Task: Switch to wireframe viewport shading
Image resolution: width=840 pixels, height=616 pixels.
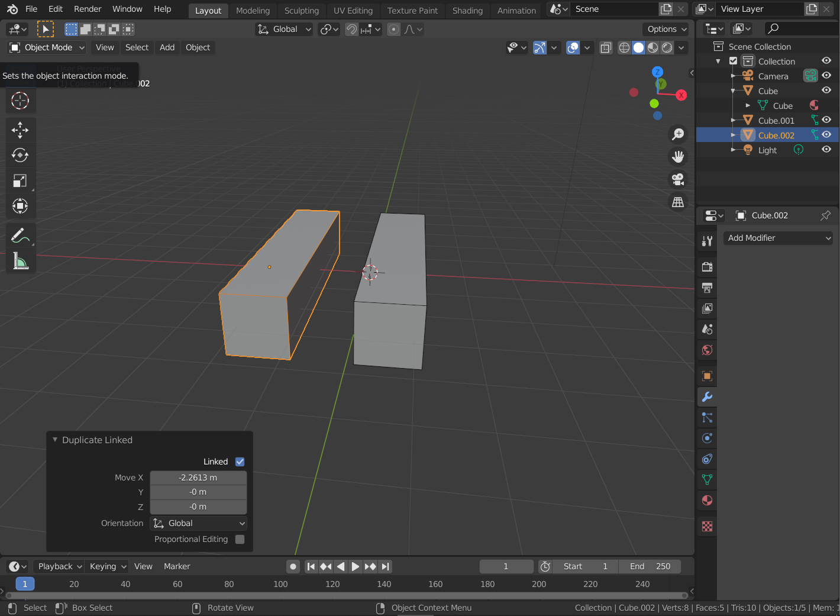Action: (624, 48)
